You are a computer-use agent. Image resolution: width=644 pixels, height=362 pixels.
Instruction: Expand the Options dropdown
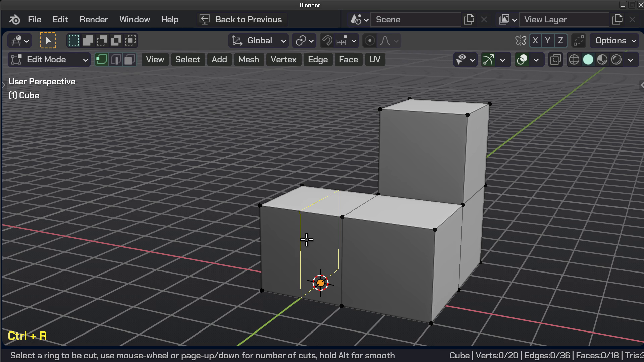pos(614,41)
